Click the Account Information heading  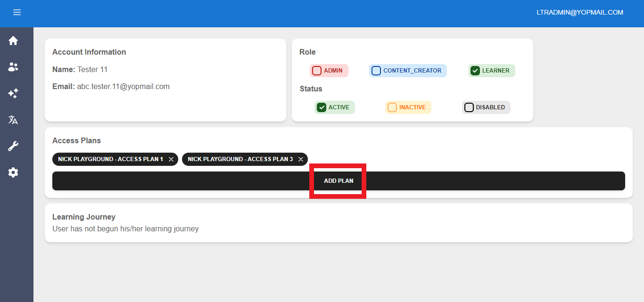(89, 52)
